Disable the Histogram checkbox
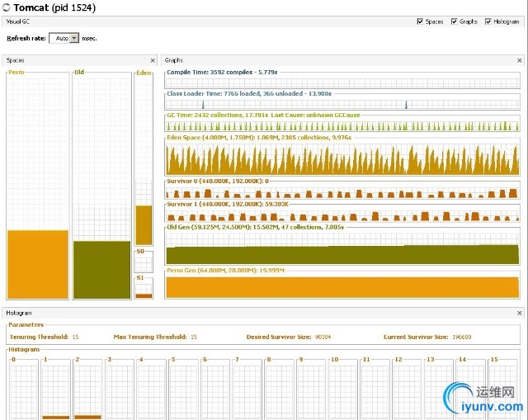The height and width of the screenshot is (420, 528). pos(488,21)
